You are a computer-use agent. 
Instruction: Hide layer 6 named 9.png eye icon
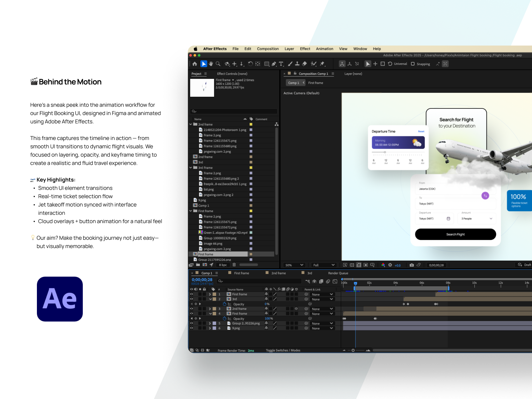(x=192, y=328)
